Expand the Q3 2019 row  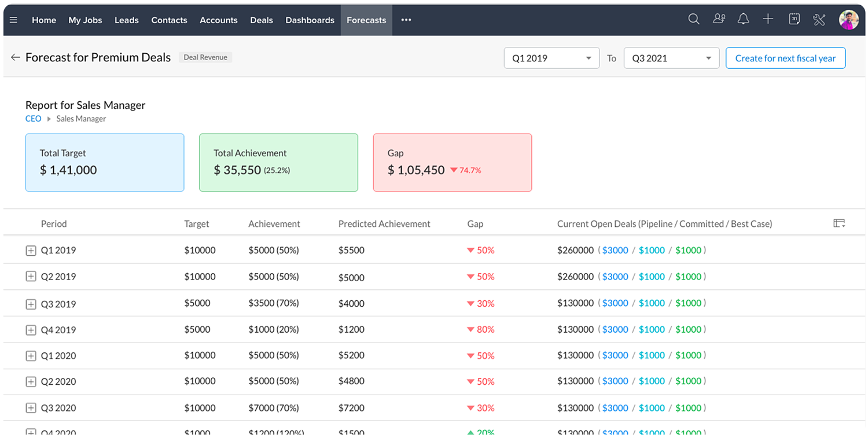[31, 304]
